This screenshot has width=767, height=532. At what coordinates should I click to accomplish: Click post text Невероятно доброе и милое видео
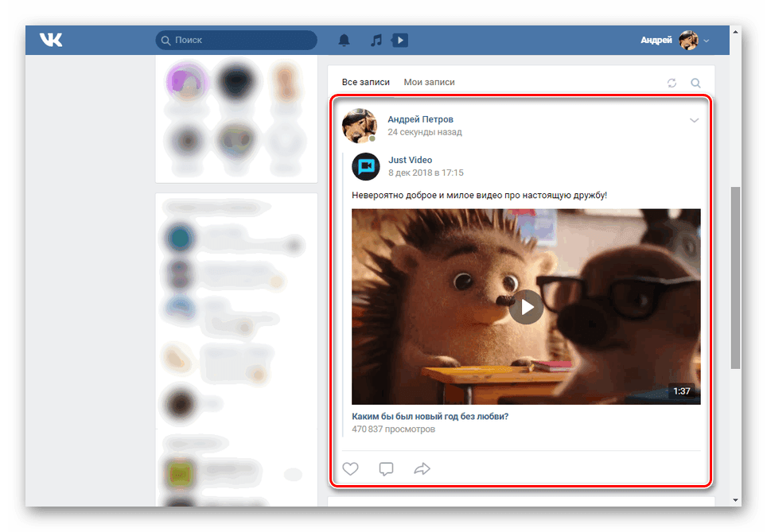click(479, 195)
